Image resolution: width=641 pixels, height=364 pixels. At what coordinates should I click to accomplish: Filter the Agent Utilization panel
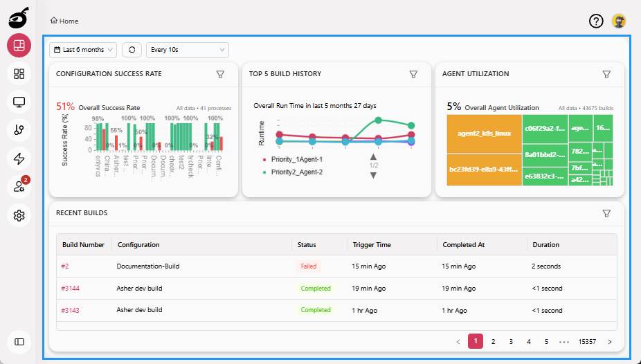point(606,74)
